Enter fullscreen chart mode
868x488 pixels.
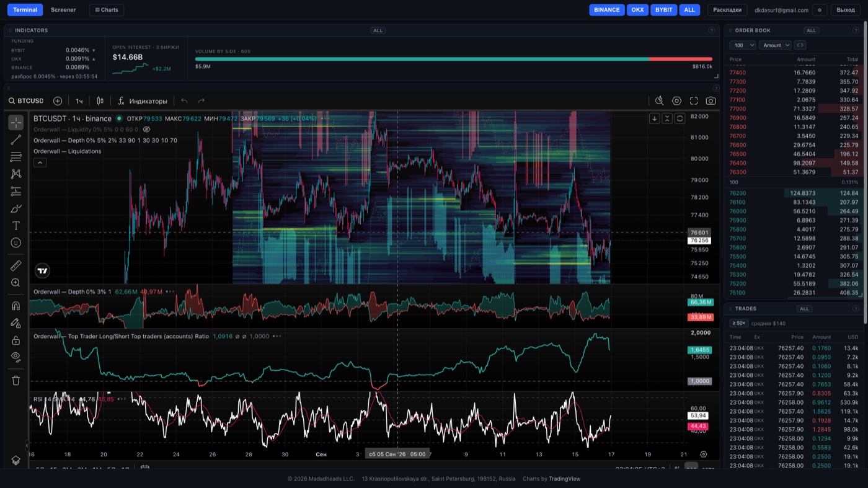pyautogui.click(x=694, y=101)
